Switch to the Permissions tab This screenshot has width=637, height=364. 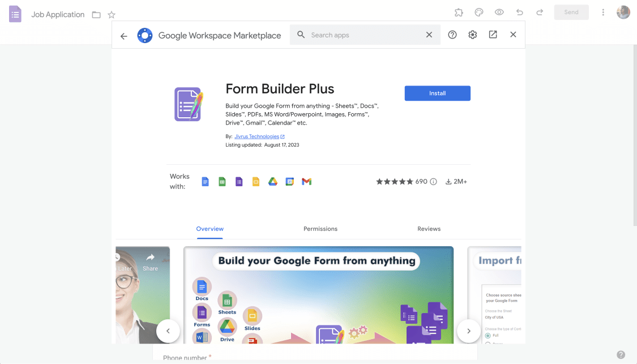point(320,229)
